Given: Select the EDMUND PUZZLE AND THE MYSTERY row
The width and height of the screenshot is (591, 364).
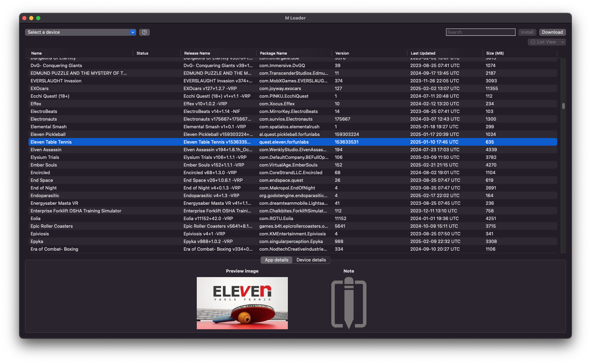Looking at the screenshot, I should 293,73.
